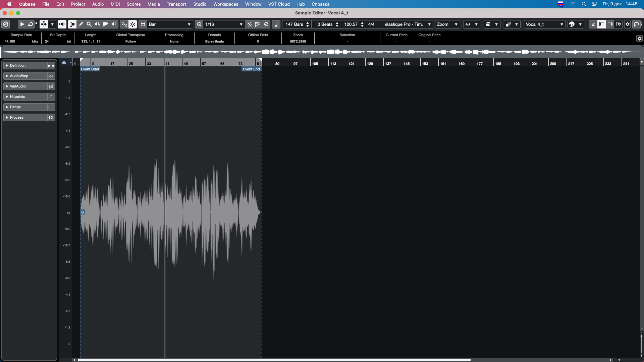Viewport: 644px width, 362px height.
Task: Click the info line setup gear icon
Action: point(639,39)
